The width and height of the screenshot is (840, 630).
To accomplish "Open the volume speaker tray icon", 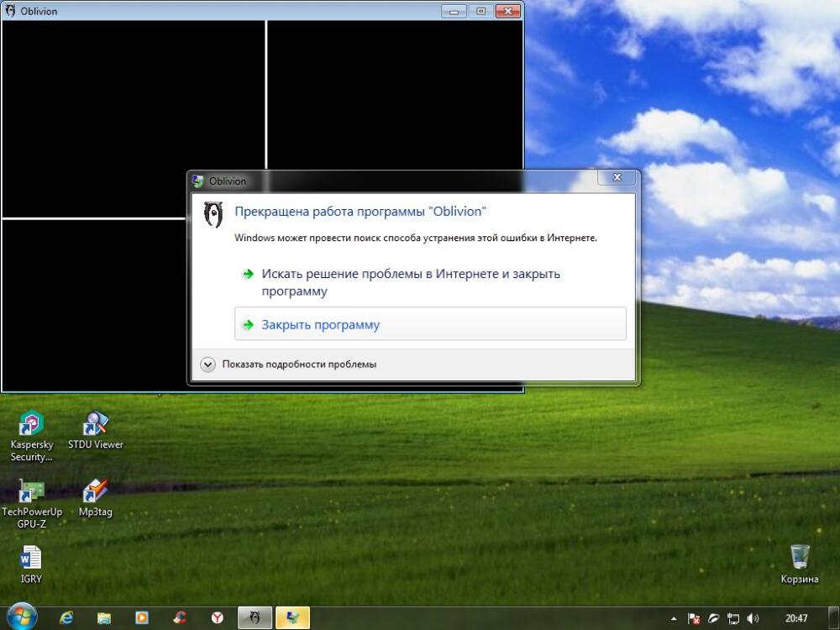I will (x=753, y=619).
